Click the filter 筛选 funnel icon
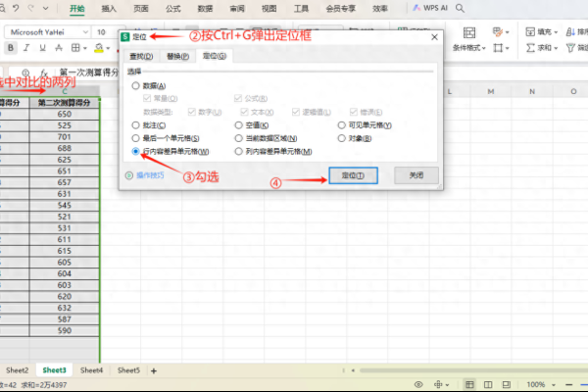The image size is (588, 392). point(570,48)
